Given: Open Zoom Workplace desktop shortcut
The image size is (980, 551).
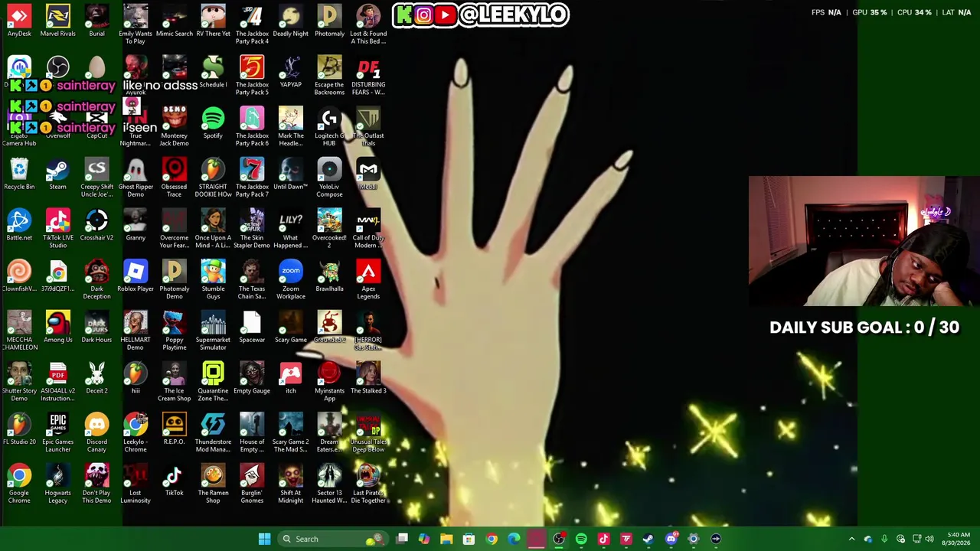Looking at the screenshot, I should click(x=291, y=280).
